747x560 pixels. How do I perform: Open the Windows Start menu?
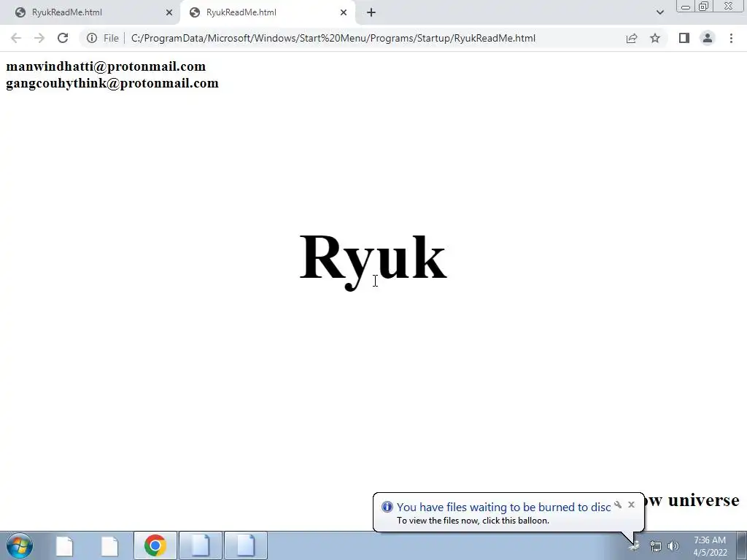(x=20, y=545)
